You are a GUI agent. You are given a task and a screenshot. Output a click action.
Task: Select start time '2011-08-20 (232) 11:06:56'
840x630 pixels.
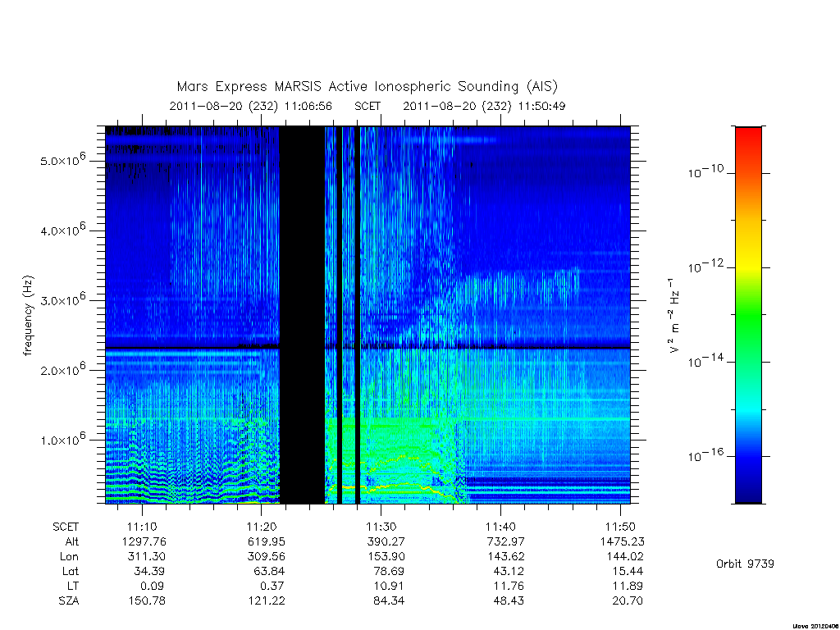251,106
